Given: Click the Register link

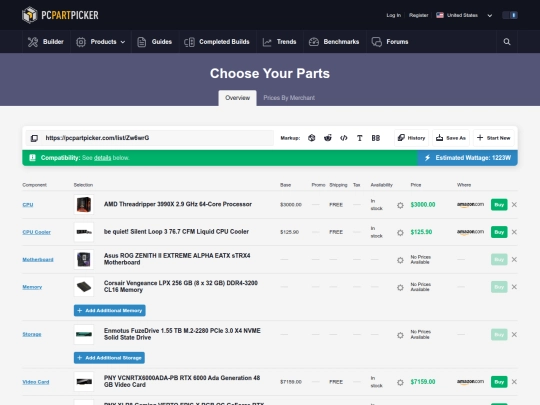Looking at the screenshot, I should point(419,15).
